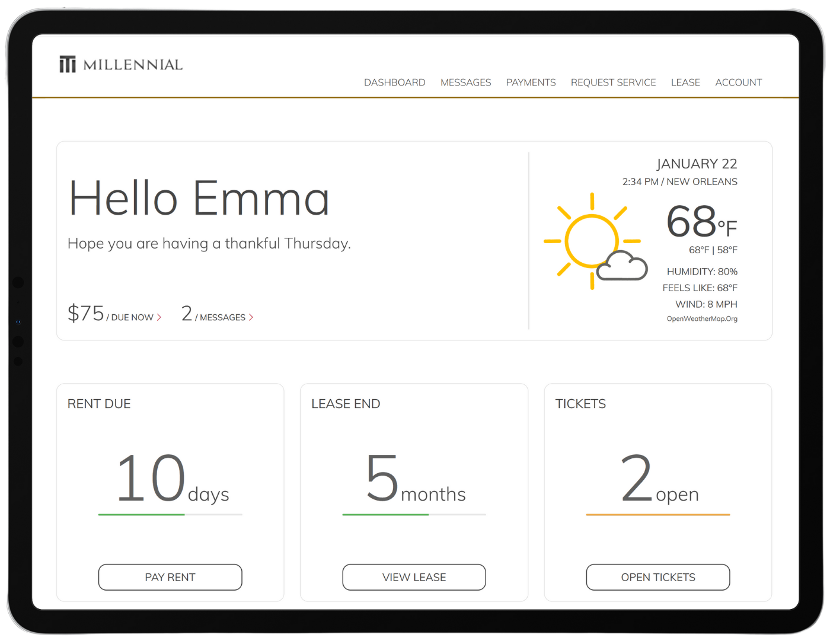This screenshot has width=830, height=644.
Task: Navigate to Request Service
Action: [x=613, y=82]
